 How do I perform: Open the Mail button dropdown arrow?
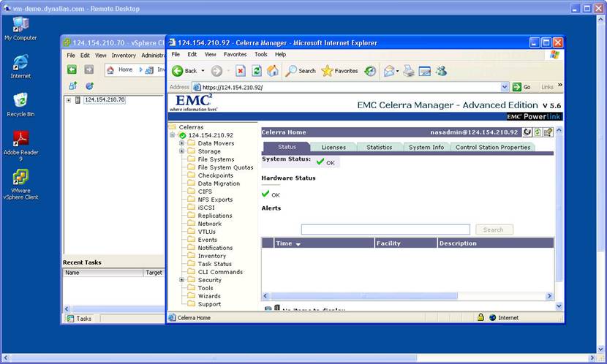pyautogui.click(x=397, y=71)
